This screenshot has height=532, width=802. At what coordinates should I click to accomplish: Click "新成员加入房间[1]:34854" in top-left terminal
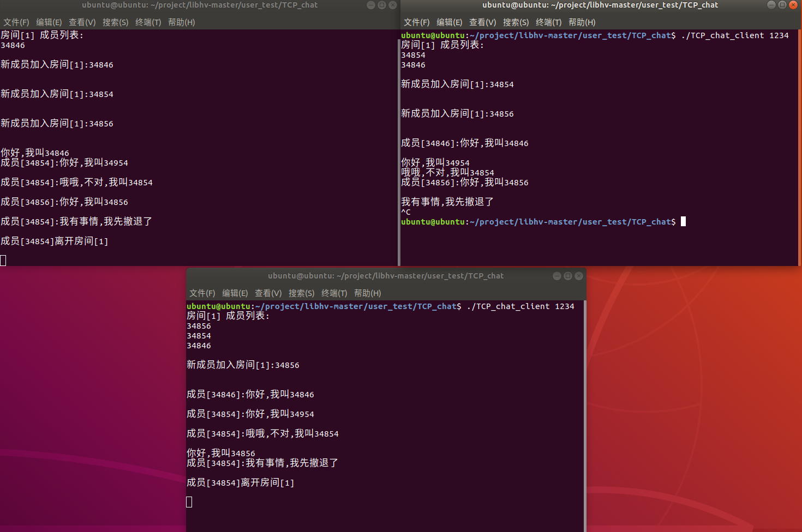pyautogui.click(x=57, y=94)
